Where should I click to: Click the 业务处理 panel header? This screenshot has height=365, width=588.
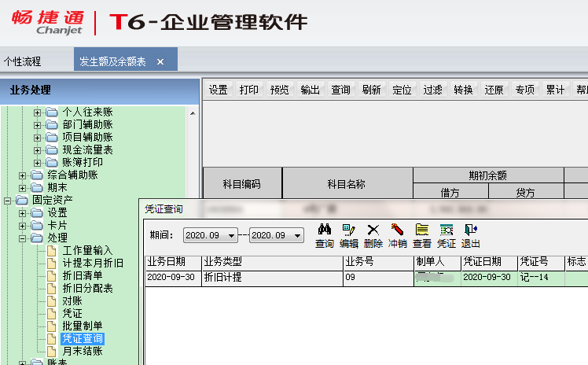(99, 90)
